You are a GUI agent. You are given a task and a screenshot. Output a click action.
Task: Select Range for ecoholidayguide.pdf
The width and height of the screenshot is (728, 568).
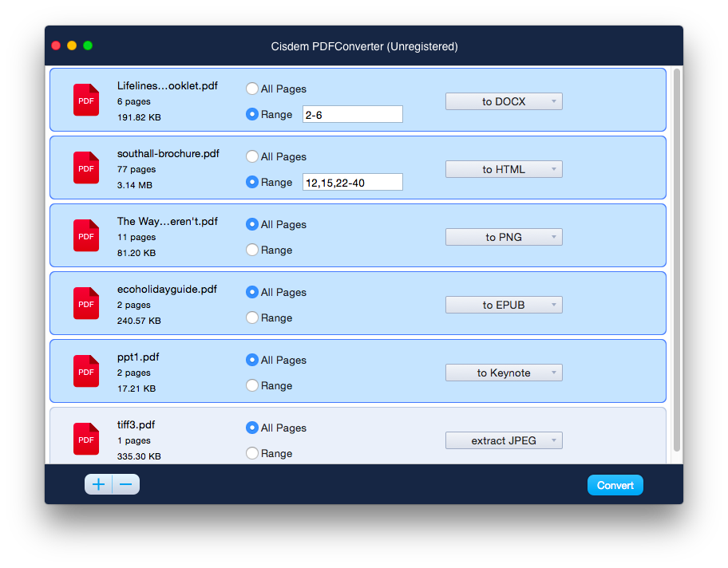[251, 318]
